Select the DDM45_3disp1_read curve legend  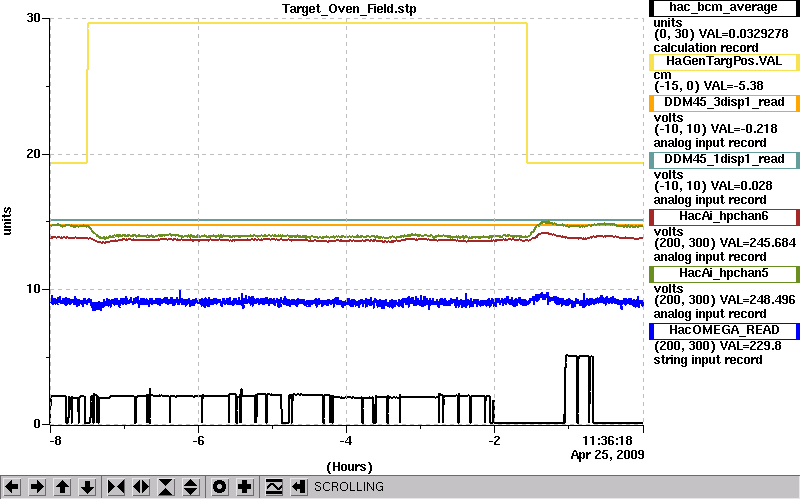tap(723, 103)
